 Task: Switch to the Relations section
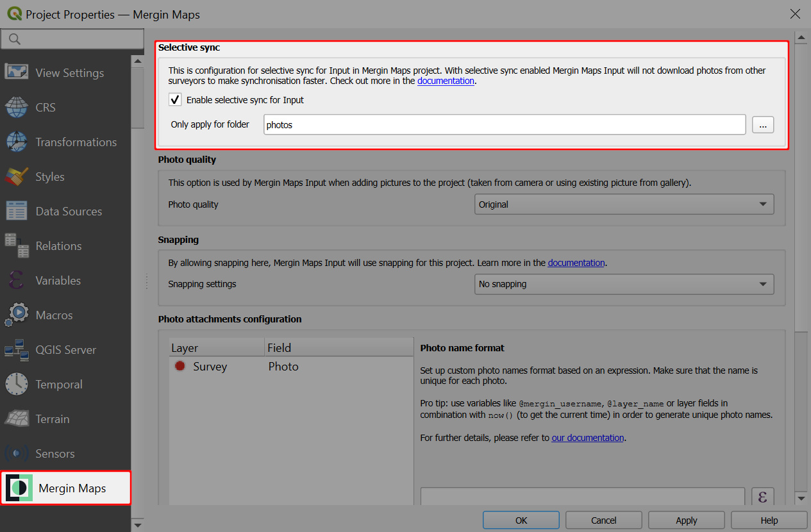click(58, 246)
